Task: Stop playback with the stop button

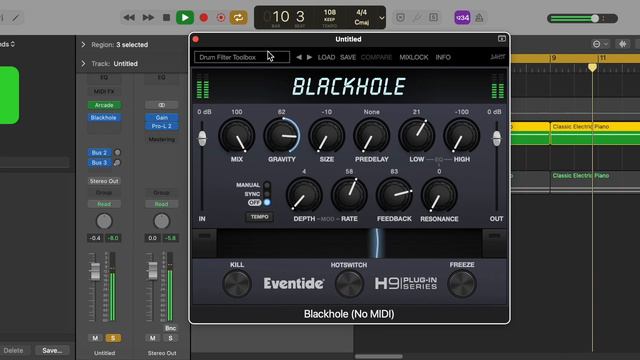Action: (x=166, y=18)
